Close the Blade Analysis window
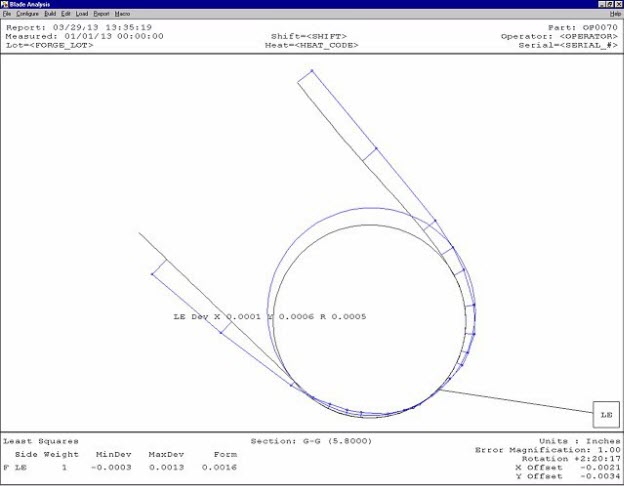This screenshot has height=486, width=624. point(618,4)
